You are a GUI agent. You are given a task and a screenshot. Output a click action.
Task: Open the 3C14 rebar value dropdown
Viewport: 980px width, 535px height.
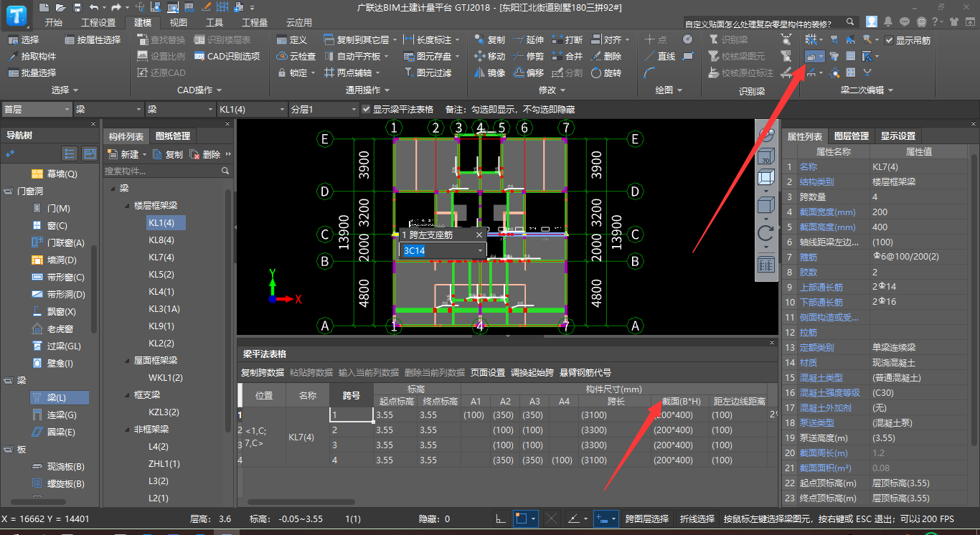tap(480, 250)
